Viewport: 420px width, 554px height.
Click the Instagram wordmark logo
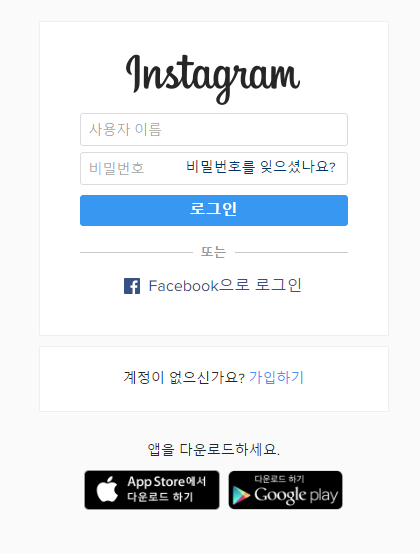click(213, 79)
